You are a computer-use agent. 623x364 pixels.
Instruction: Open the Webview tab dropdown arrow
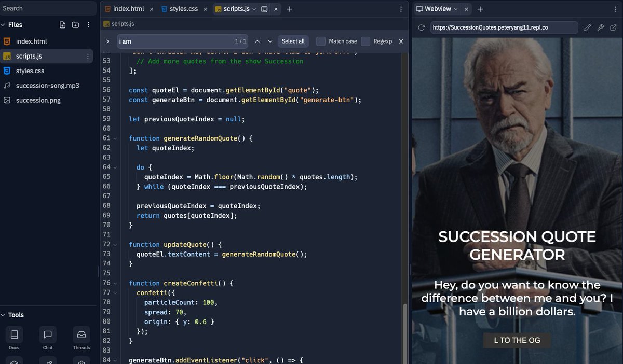pyautogui.click(x=456, y=9)
